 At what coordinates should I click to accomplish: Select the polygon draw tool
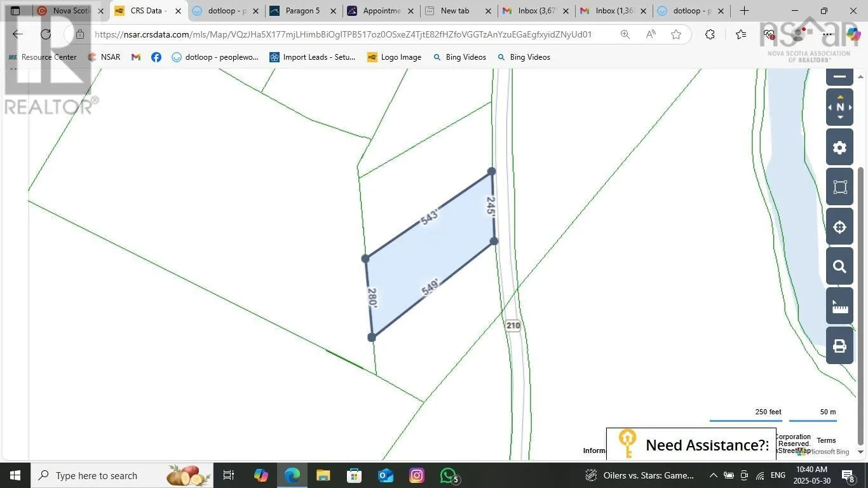[x=839, y=187]
